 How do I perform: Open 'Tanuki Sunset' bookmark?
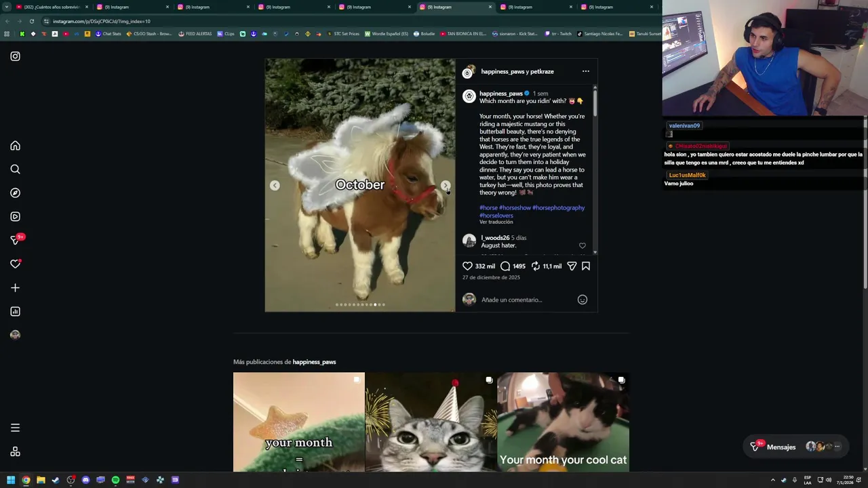pyautogui.click(x=645, y=34)
